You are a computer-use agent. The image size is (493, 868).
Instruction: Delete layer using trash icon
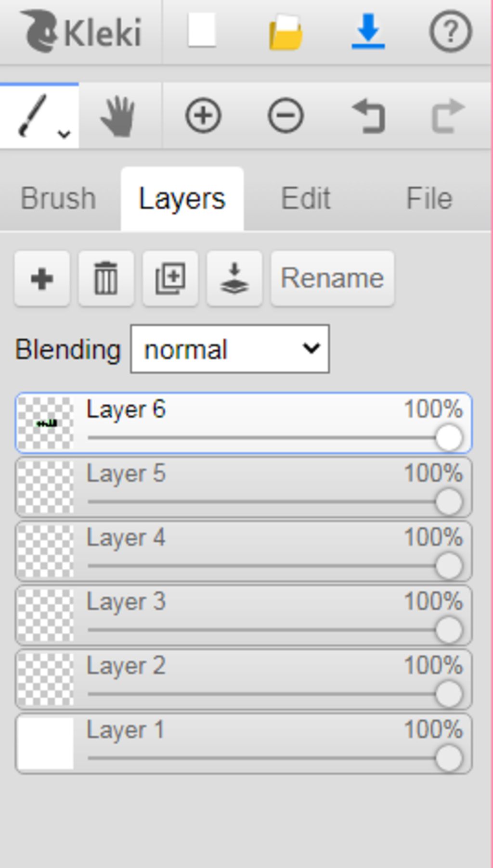tap(106, 279)
